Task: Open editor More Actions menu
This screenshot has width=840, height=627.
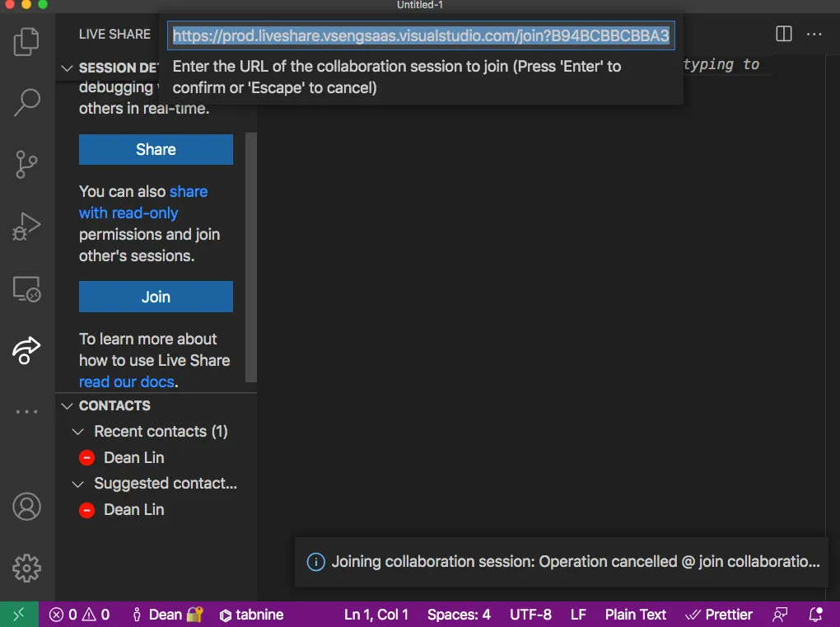Action: coord(814,34)
